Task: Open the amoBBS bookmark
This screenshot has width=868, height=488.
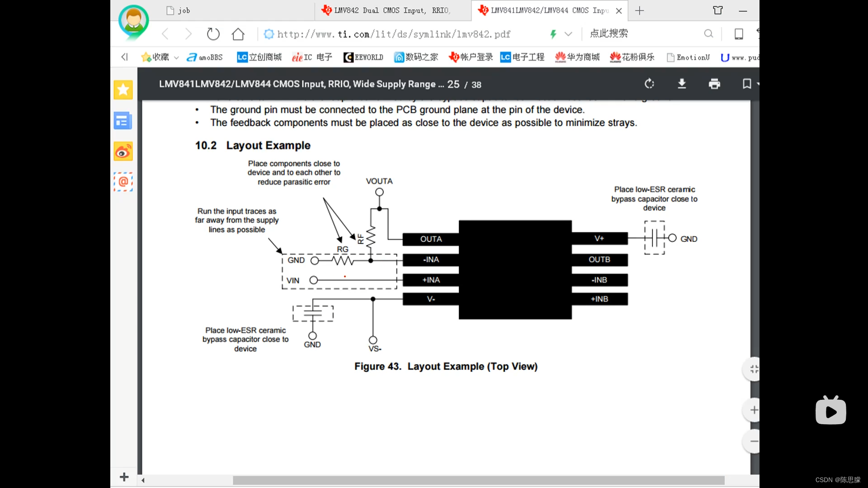Action: click(x=205, y=57)
